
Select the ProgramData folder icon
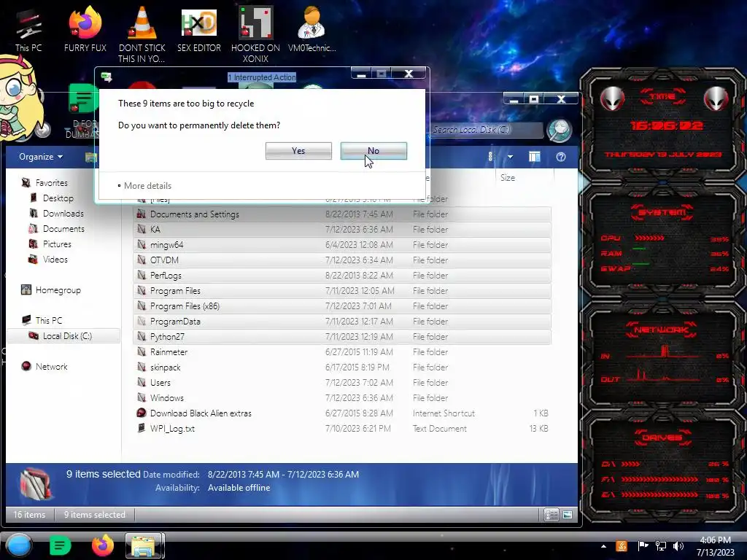click(142, 321)
